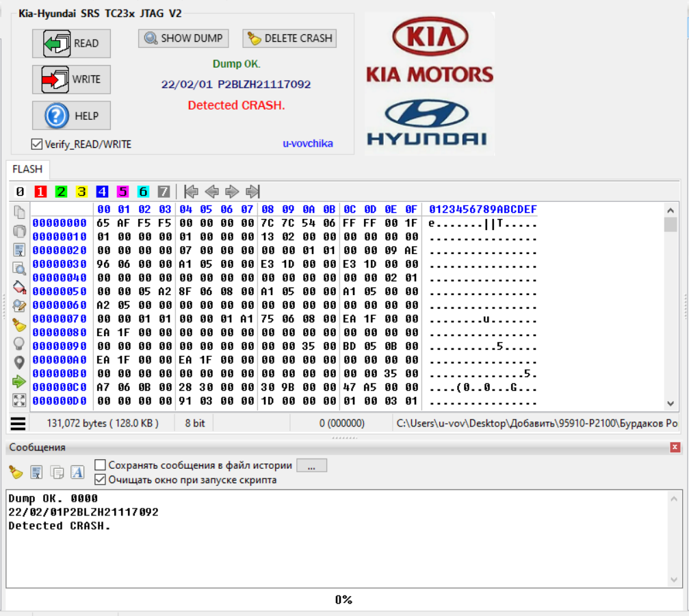Click the '22/02/01 P2BLZH21117092' info text
The width and height of the screenshot is (689, 616).
pos(236,84)
